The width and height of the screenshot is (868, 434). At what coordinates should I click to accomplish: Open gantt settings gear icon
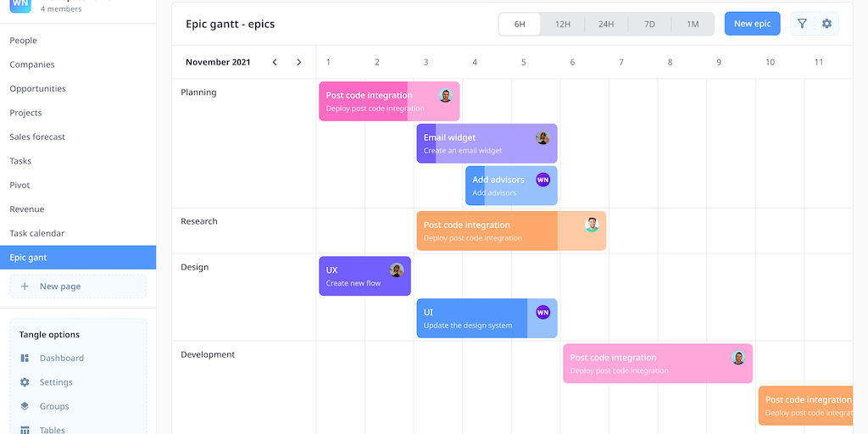pos(826,24)
